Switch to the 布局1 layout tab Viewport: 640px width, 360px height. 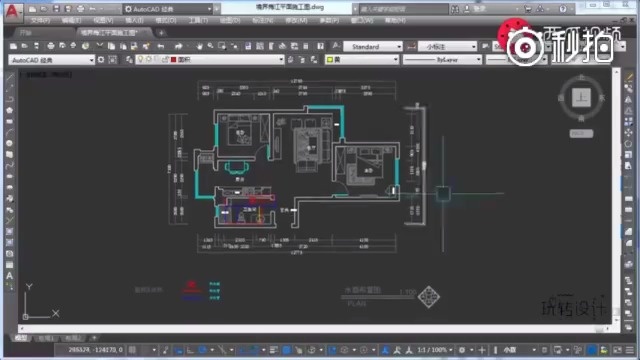point(46,338)
